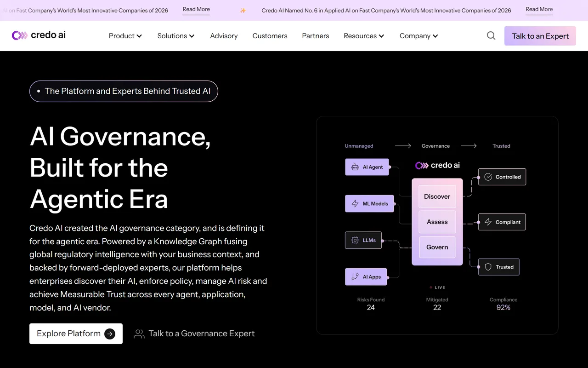The image size is (588, 368).
Task: Click the Controlled checkmark icon
Action: (488, 177)
